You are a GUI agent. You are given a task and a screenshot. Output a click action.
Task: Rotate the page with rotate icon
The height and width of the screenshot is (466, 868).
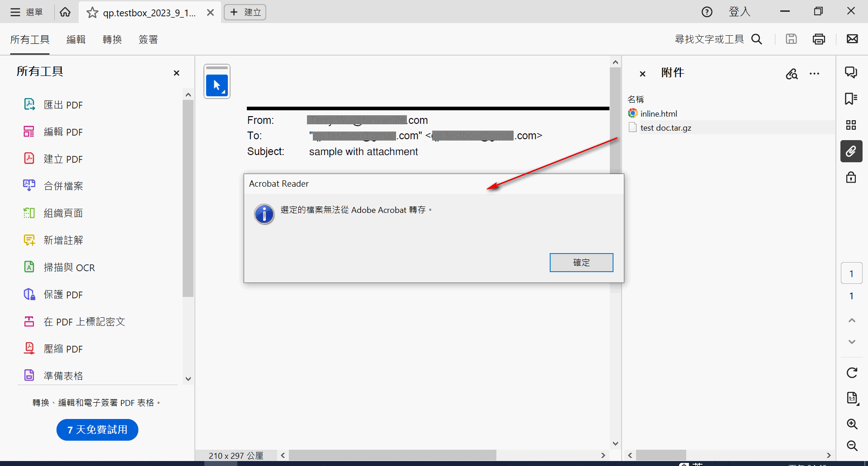852,373
